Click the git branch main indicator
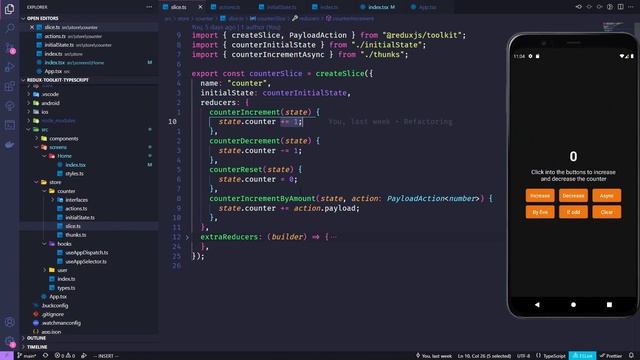This screenshot has height=360, width=640. coord(27,356)
